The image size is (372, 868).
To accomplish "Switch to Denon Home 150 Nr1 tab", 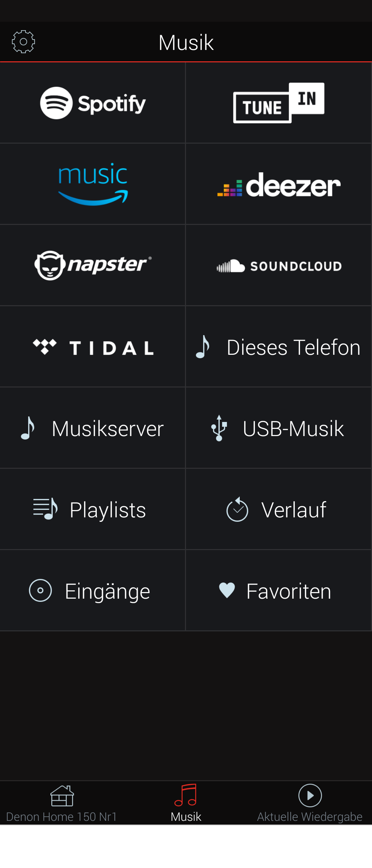I will [62, 803].
